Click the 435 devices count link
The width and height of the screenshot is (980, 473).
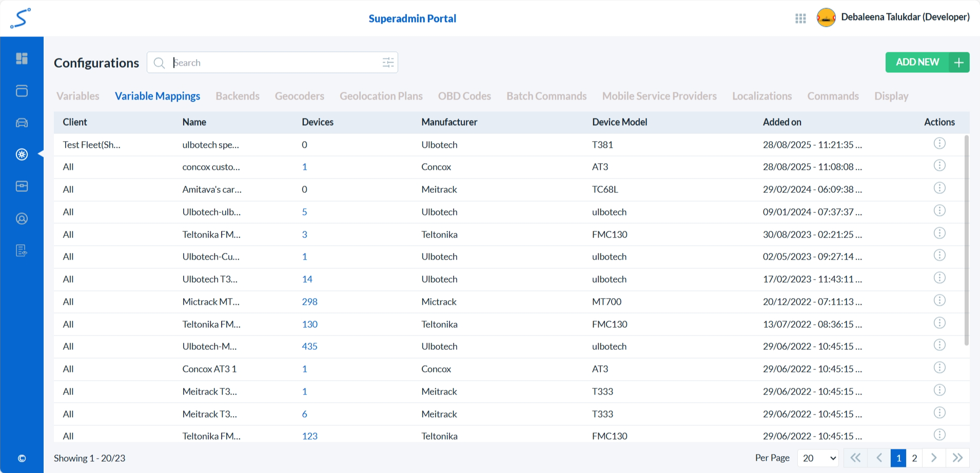coord(309,347)
